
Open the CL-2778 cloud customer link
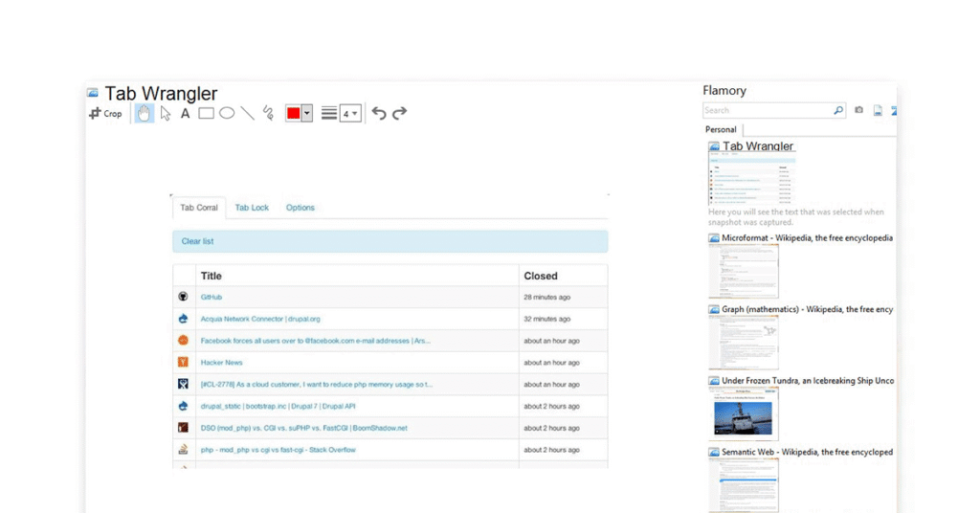click(316, 385)
